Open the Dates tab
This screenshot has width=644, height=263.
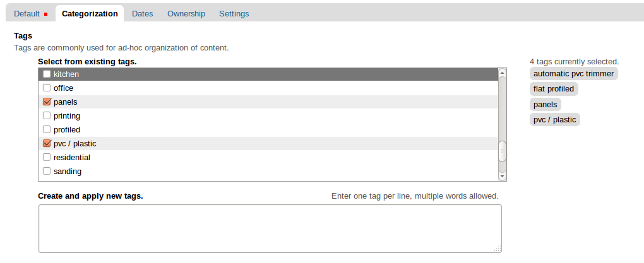pyautogui.click(x=143, y=13)
